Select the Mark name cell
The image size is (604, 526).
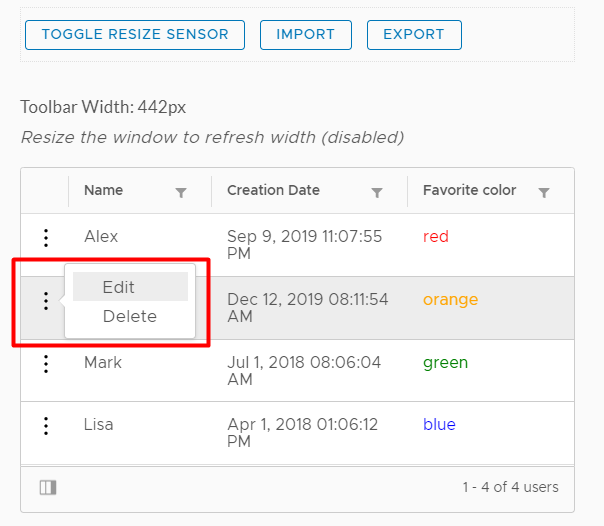(x=103, y=362)
